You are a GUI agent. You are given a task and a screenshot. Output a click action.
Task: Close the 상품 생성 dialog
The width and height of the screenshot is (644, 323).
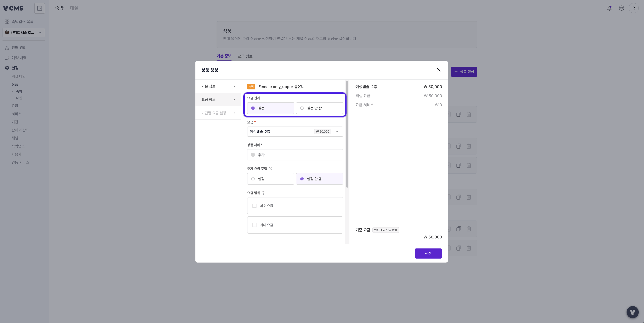[x=439, y=70]
